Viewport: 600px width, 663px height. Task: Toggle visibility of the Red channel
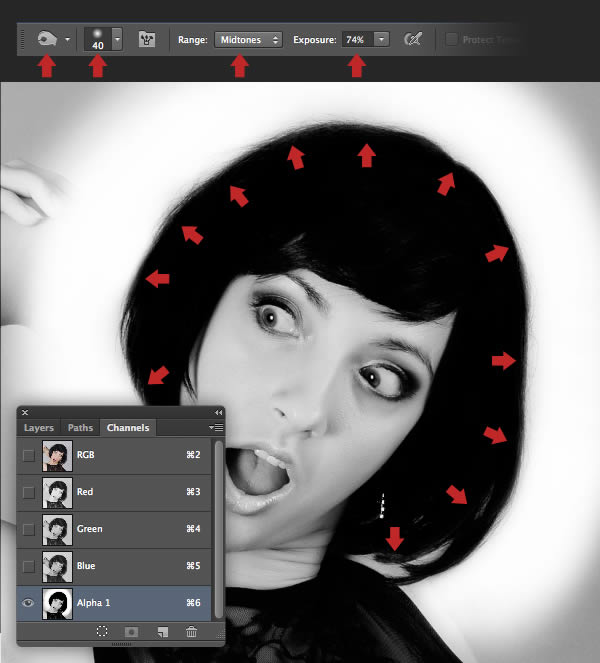pyautogui.click(x=29, y=492)
